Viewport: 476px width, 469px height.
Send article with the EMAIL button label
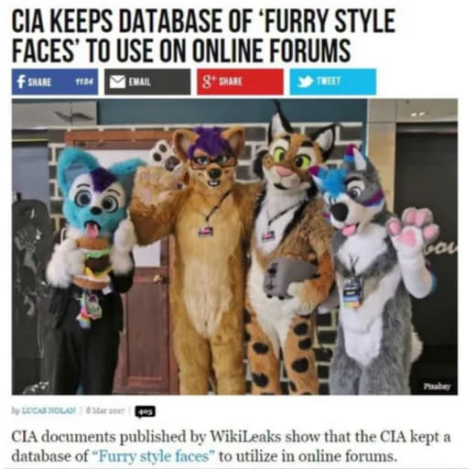click(139, 82)
